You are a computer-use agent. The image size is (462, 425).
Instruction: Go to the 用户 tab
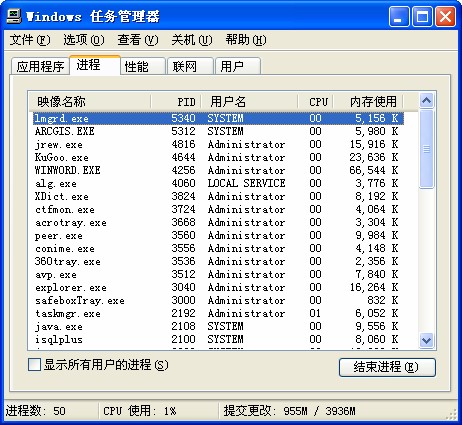[238, 66]
